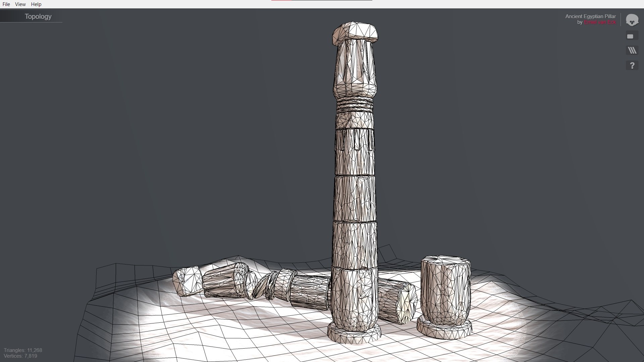Open the Help menu
This screenshot has width=644, height=362.
point(36,4)
